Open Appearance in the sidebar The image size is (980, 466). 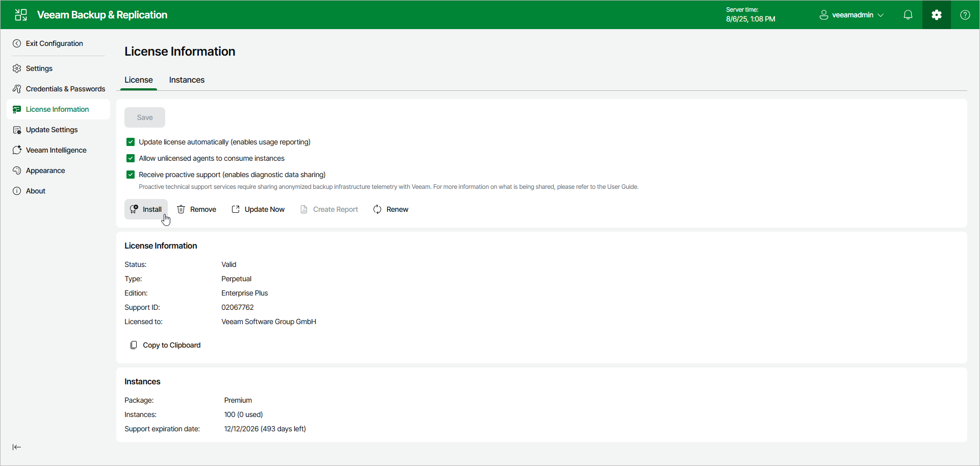tap(58, 170)
